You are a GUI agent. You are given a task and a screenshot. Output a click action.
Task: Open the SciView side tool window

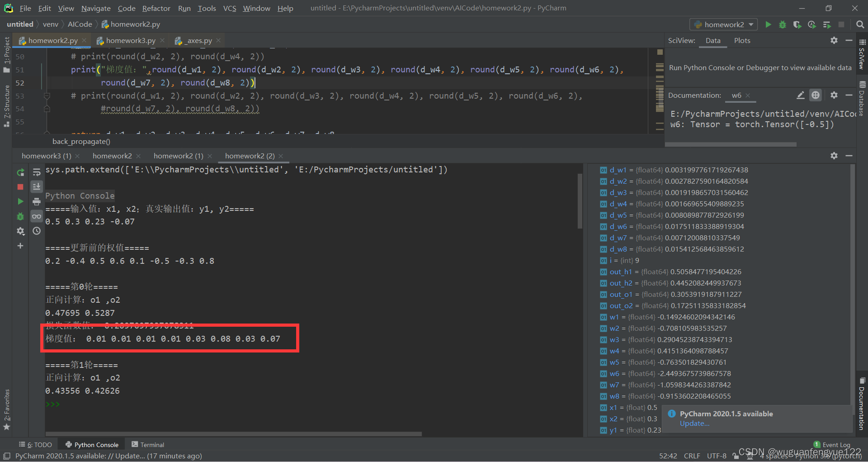coord(862,54)
